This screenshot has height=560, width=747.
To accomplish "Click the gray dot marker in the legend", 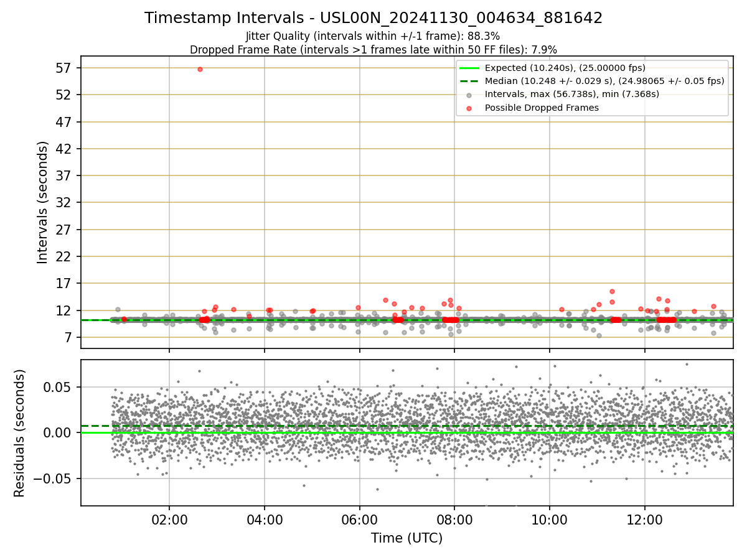I will tap(469, 95).
